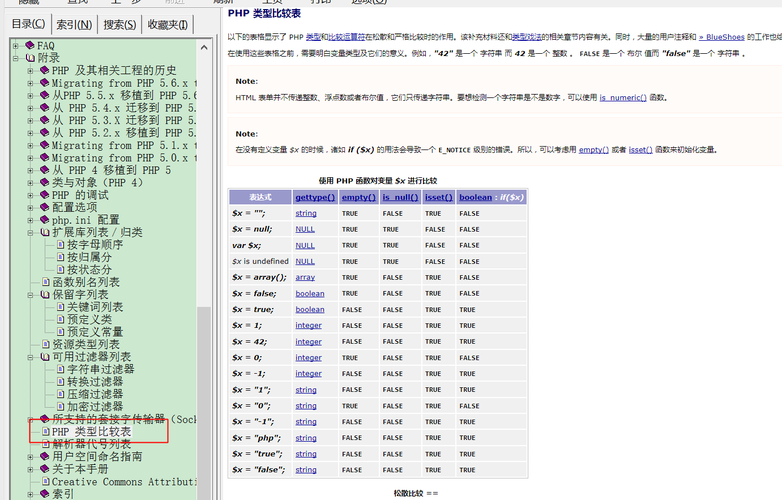This screenshot has width=782, height=500.
Task: Expand the FAQ tree node
Action: click(16, 45)
